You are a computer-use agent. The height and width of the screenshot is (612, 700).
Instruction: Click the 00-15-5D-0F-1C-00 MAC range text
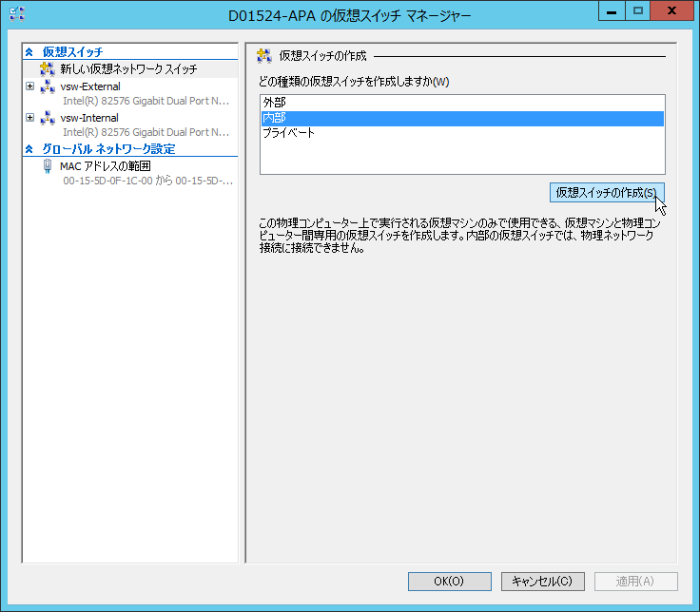click(x=147, y=181)
